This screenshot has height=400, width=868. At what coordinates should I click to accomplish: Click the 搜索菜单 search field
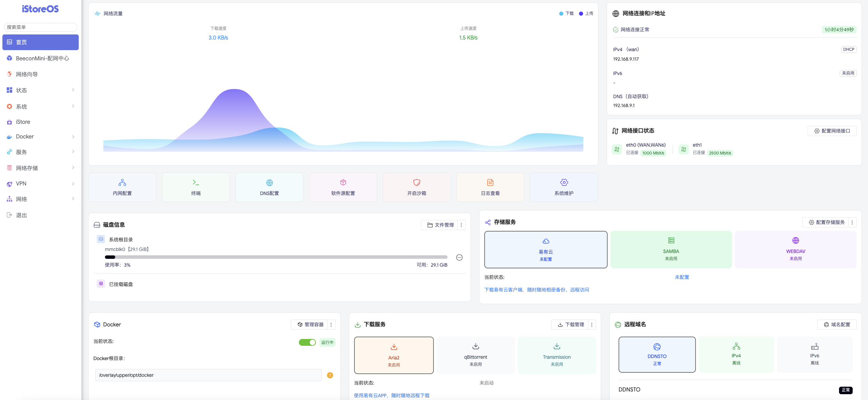(x=40, y=27)
